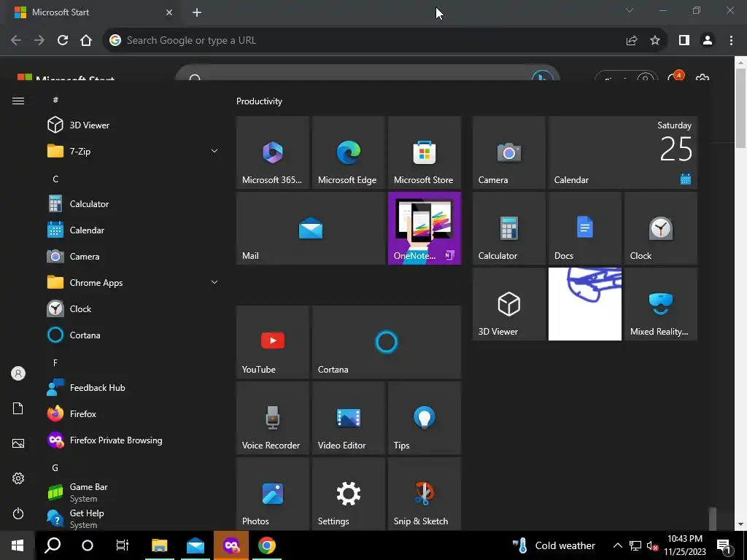Open the Snip & Sketch tile
This screenshot has height=560, width=747.
(x=425, y=494)
